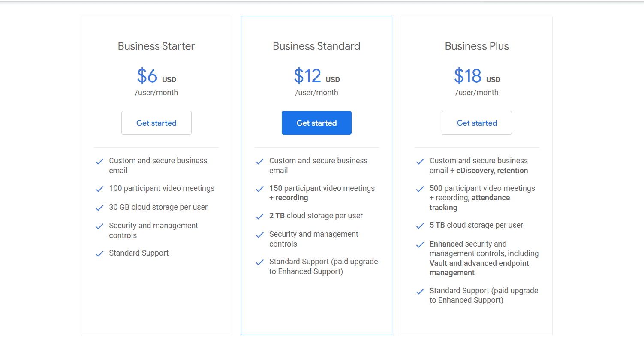
Task: Click the $6 price in Business Starter
Action: [147, 76]
